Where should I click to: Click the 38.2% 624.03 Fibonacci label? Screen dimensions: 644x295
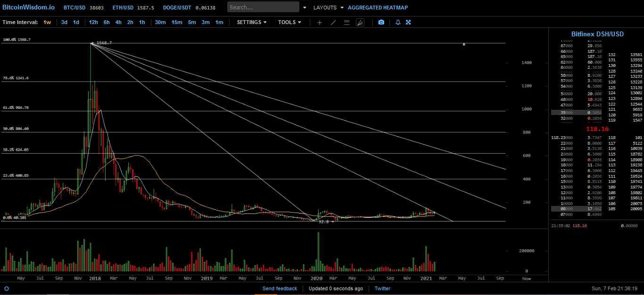16,150
